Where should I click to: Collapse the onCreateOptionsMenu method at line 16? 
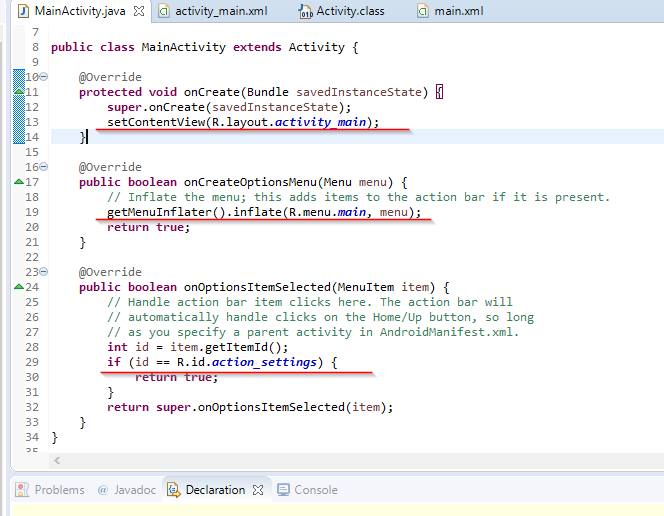(x=44, y=167)
